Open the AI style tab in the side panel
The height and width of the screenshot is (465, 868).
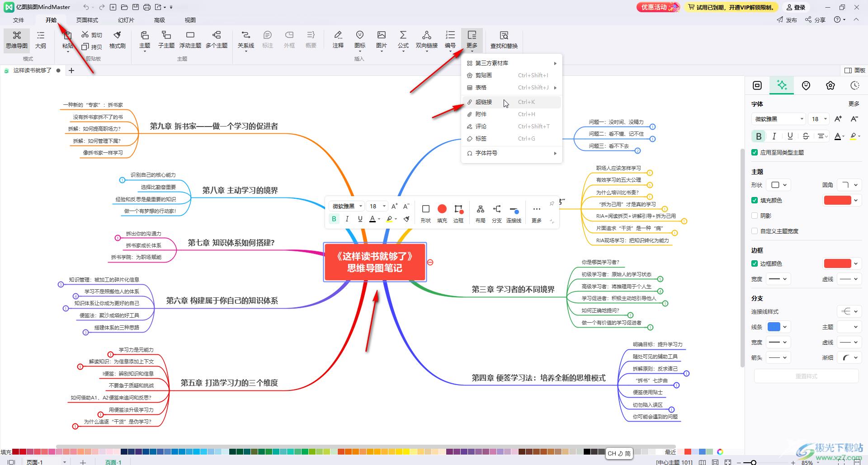[782, 85]
